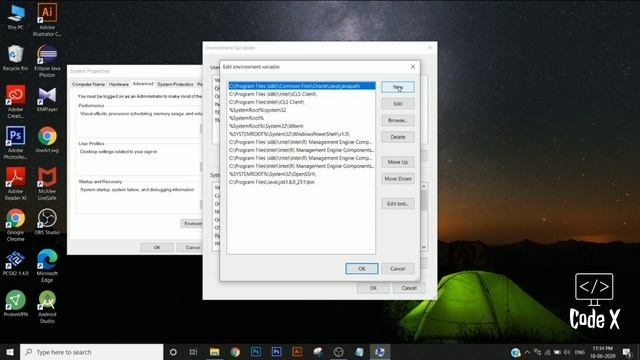Viewport: 640px width, 360px height.
Task: Switch to Hardware tab in System Properties
Action: (119, 84)
